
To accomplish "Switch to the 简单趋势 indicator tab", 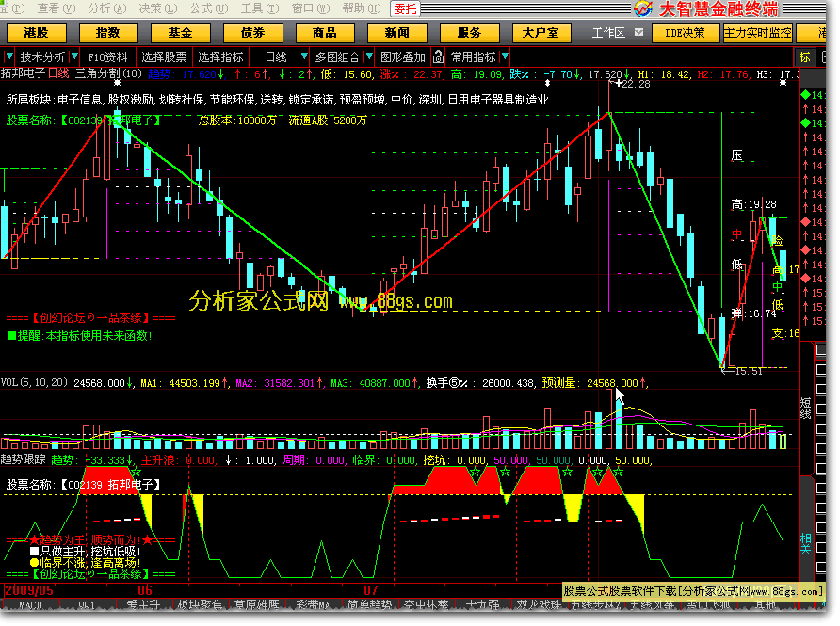I will 370,605.
